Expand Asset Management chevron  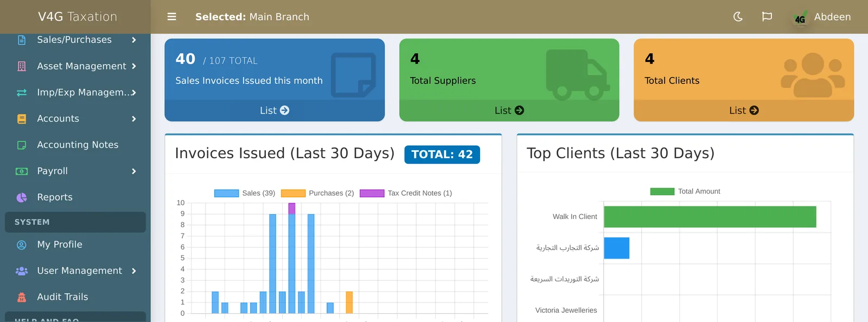[133, 66]
